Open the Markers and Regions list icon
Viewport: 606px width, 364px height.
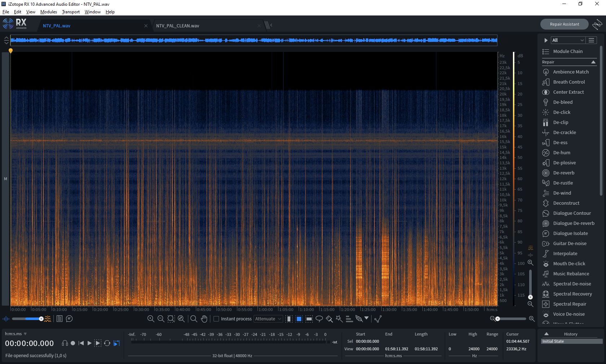[60, 319]
